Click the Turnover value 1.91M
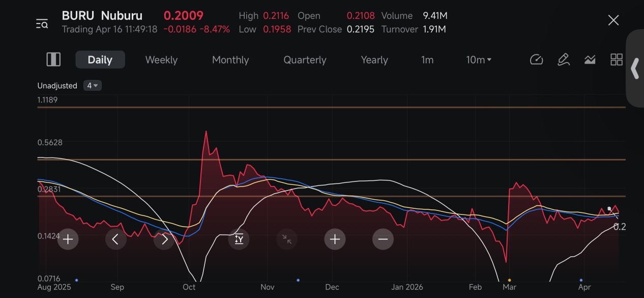 click(434, 29)
